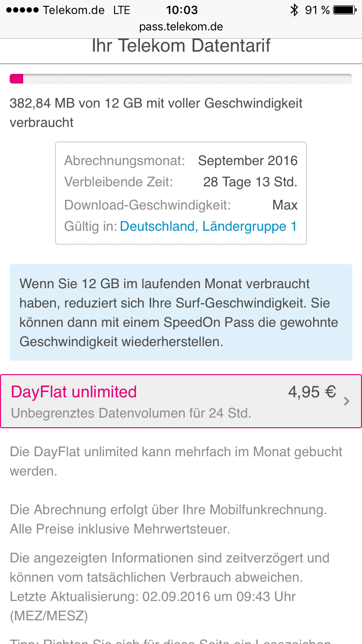Screen dimensions: 362x644
Task: Tap the Bluetooth icon in status bar
Action: click(294, 10)
